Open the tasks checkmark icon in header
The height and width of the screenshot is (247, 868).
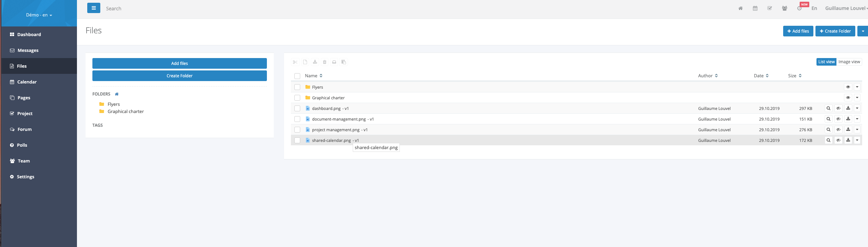769,9
